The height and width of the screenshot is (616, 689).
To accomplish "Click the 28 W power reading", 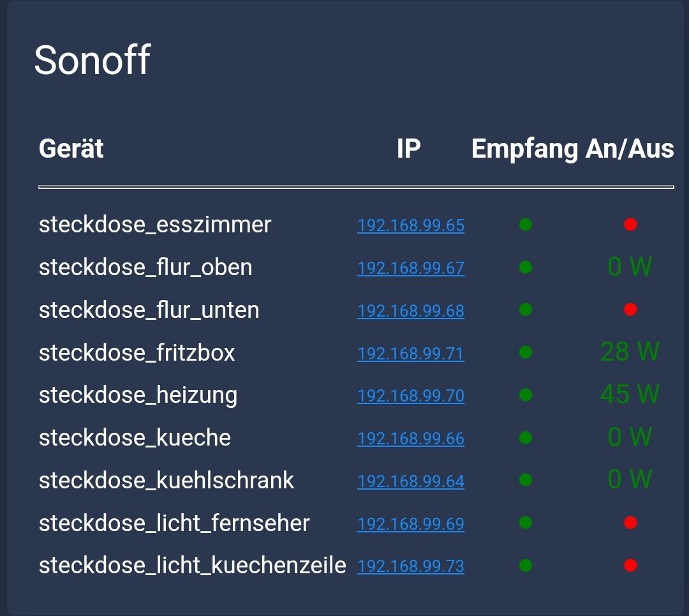I will (630, 352).
